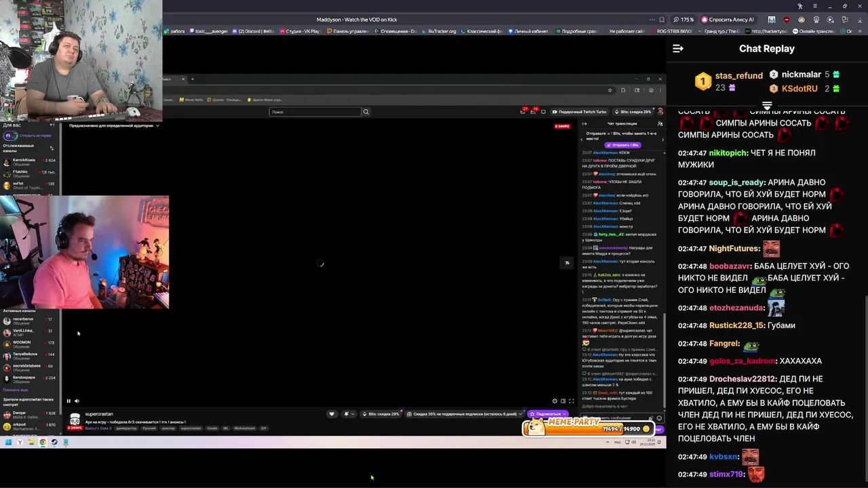Expand Предназначено для определенной аудитории dropdown
868x488 pixels.
(x=115, y=125)
